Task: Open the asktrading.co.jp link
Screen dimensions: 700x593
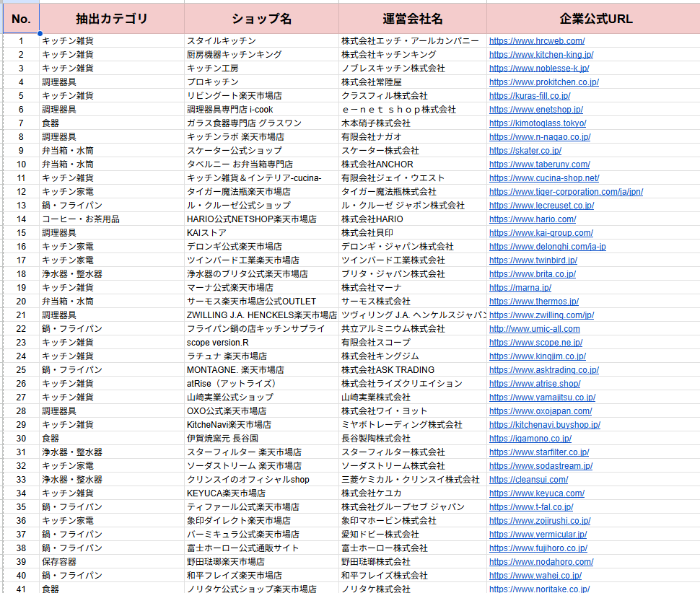Action: tap(543, 370)
